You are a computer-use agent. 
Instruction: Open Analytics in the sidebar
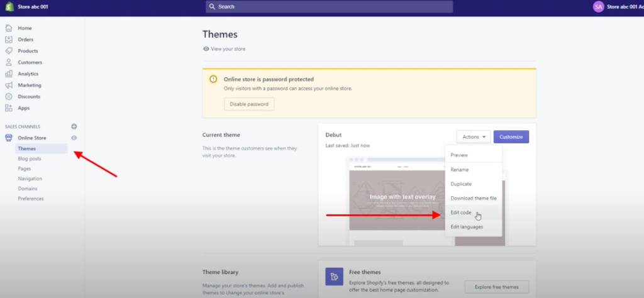coord(28,74)
